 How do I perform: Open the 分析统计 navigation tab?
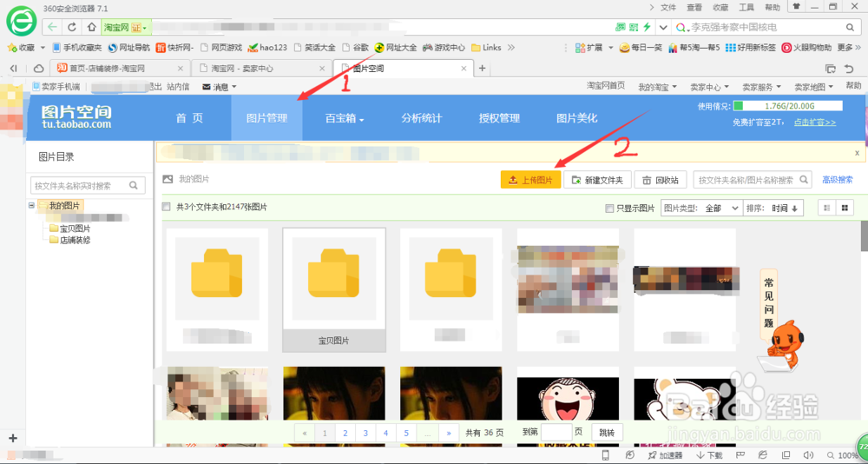(422, 118)
